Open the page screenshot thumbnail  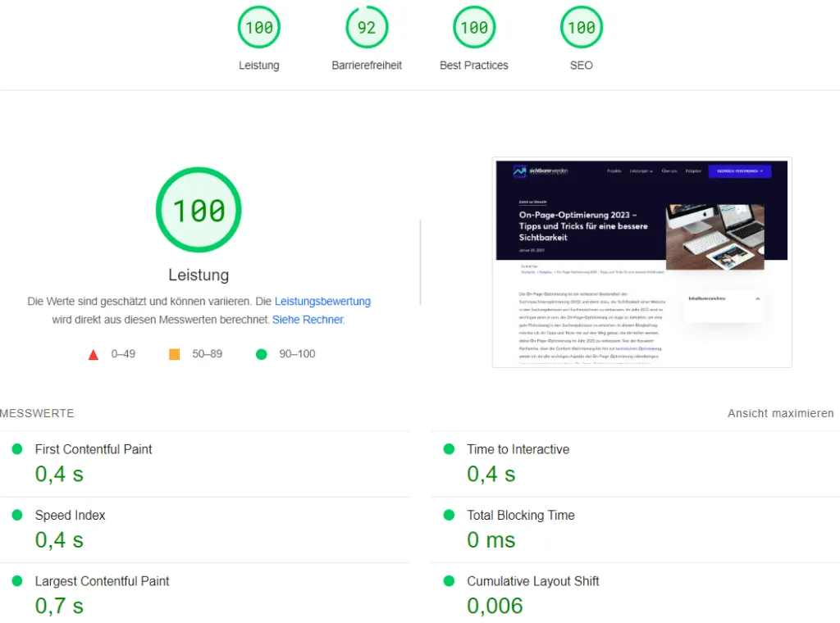pyautogui.click(x=641, y=262)
